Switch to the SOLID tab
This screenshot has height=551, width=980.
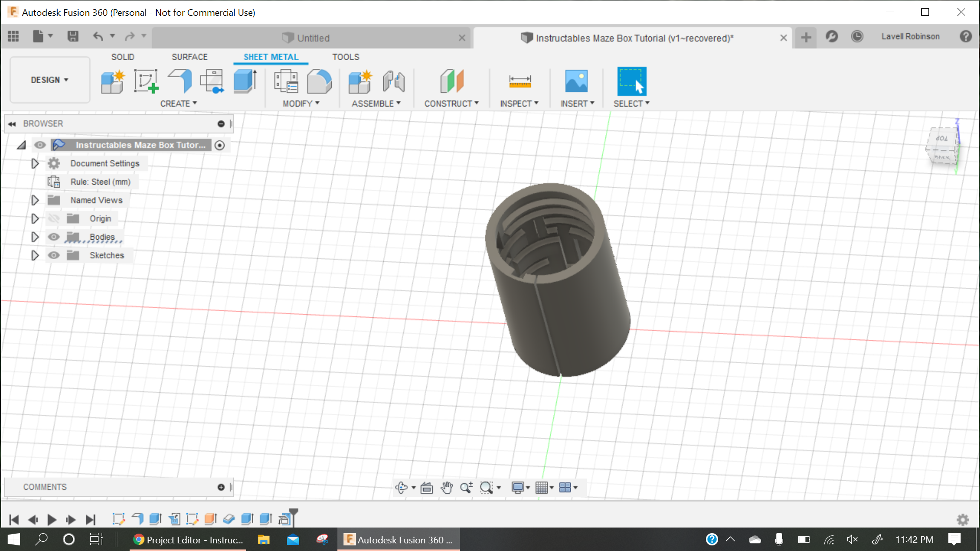122,57
